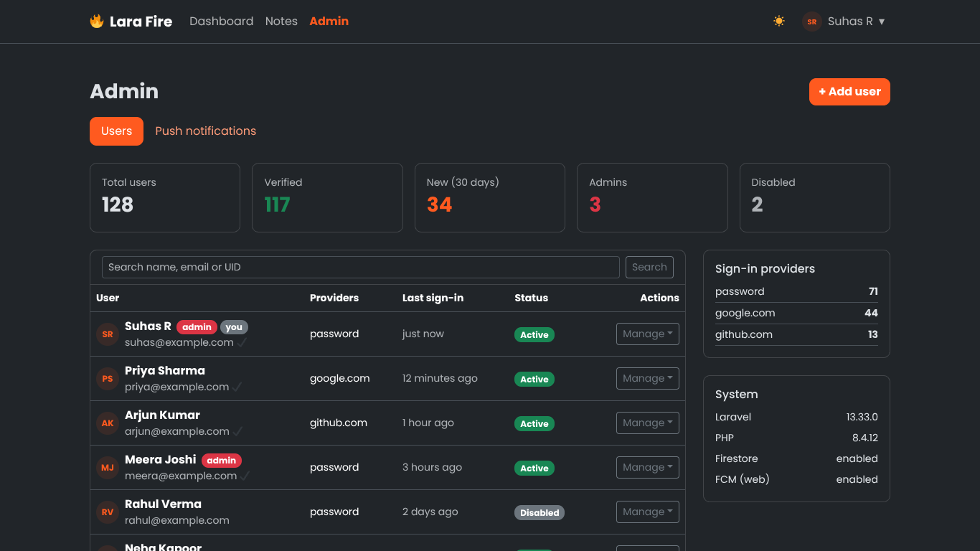The image size is (980, 551).
Task: Click the 'you' badge on Suhas R
Action: coord(234,327)
